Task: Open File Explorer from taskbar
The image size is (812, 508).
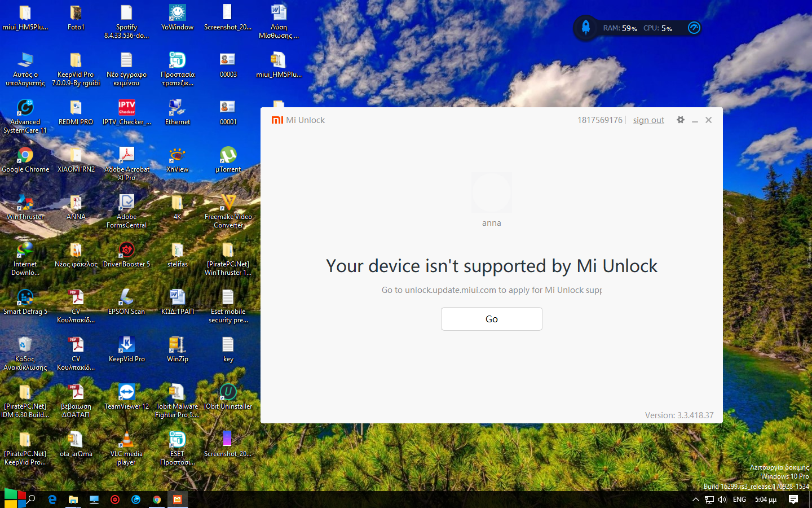Action: pos(73,500)
